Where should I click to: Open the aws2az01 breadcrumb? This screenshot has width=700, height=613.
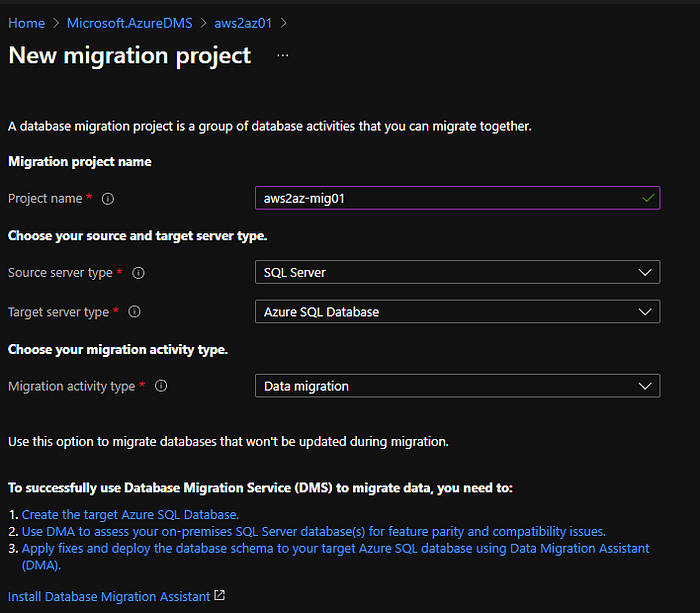[243, 22]
